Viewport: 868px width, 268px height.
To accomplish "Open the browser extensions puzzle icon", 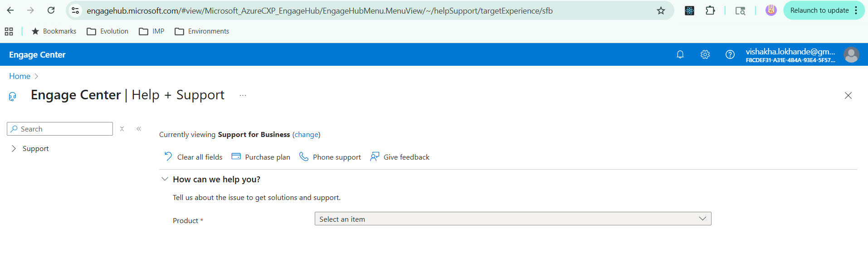I will point(710,10).
